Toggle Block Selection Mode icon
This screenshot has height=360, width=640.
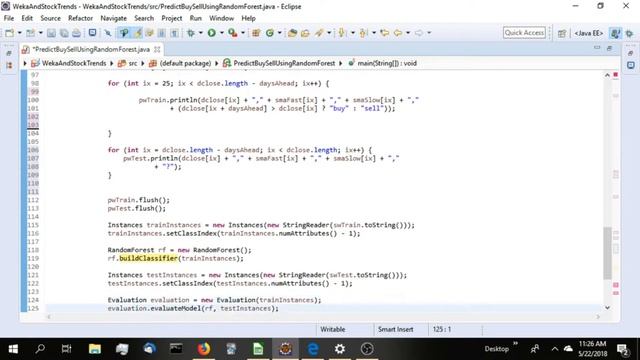coord(162,33)
